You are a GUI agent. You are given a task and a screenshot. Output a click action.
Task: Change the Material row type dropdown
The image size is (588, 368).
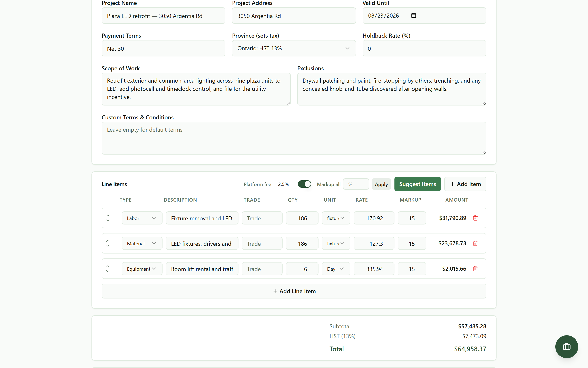pos(142,243)
